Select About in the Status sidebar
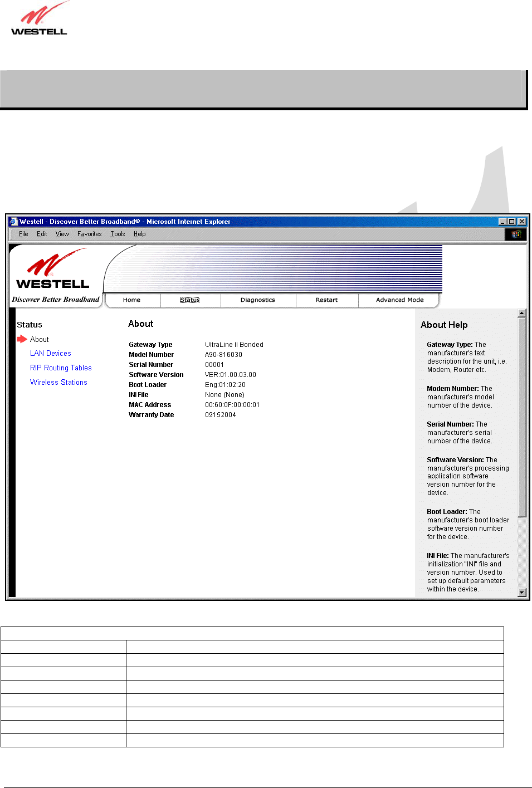The height and width of the screenshot is (788, 532). point(39,339)
